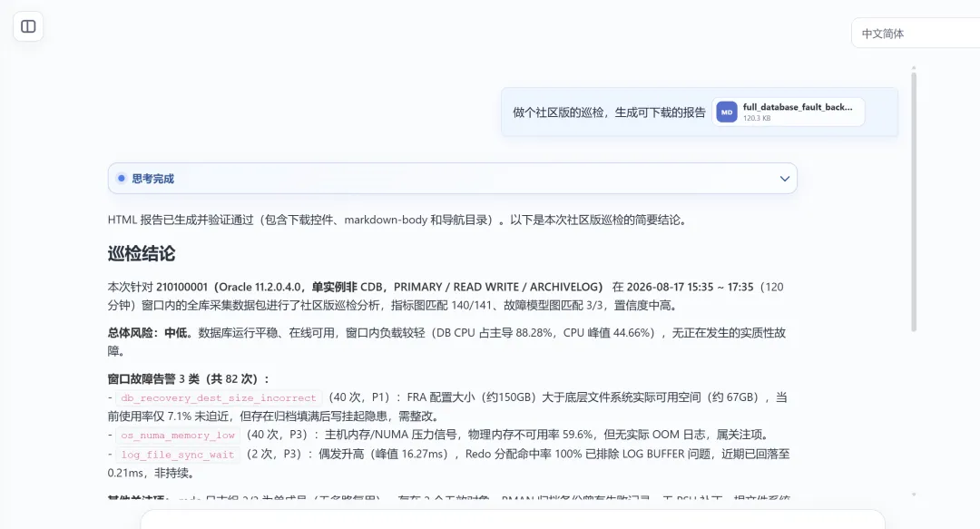This screenshot has height=529, width=980.
Task: Click the HTML 报告已生成 sentence
Action: click(x=397, y=220)
